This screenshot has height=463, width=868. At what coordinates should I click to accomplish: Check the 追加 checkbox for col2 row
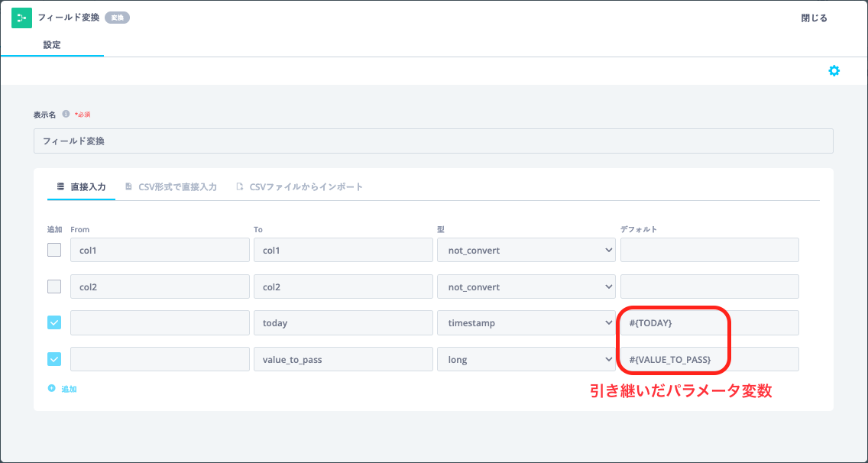coord(54,287)
